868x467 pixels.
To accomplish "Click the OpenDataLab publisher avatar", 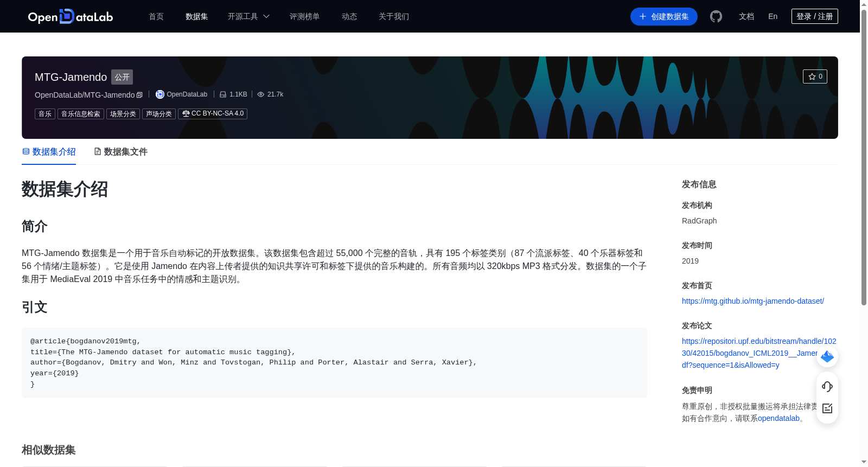I will [160, 94].
